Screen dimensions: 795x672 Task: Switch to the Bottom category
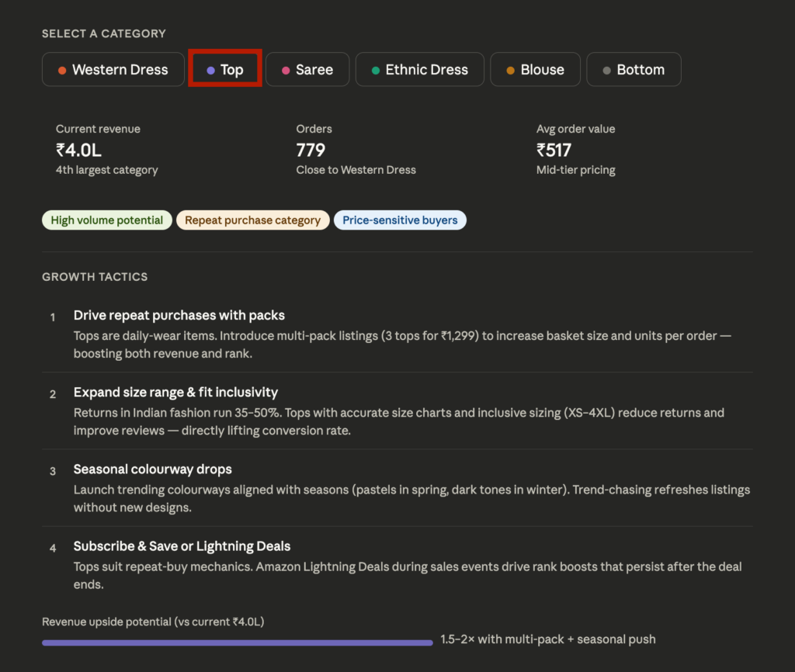point(634,69)
